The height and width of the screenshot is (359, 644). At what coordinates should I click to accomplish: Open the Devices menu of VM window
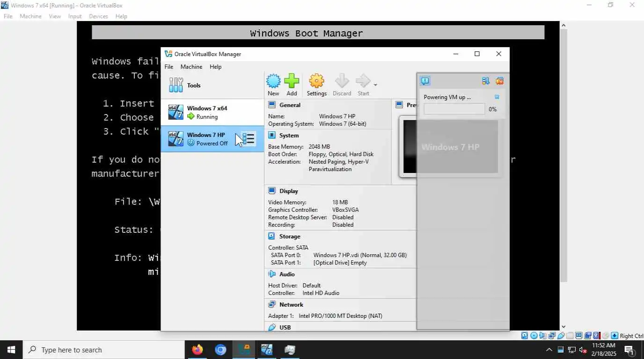98,16
